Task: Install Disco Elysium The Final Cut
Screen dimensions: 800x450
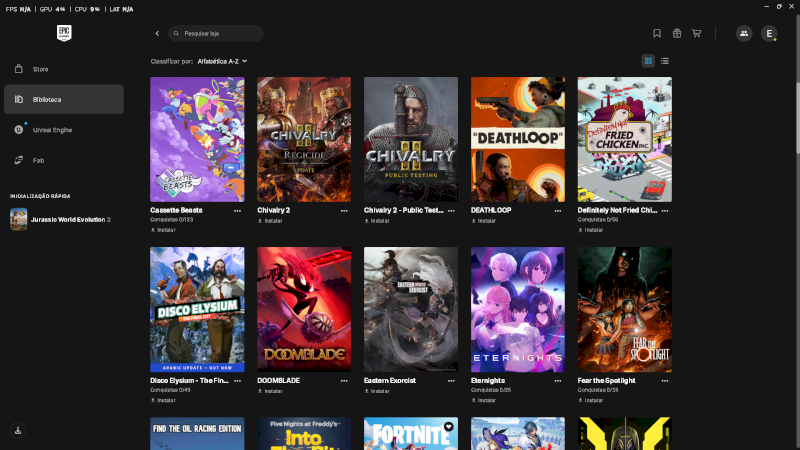Action: [163, 401]
